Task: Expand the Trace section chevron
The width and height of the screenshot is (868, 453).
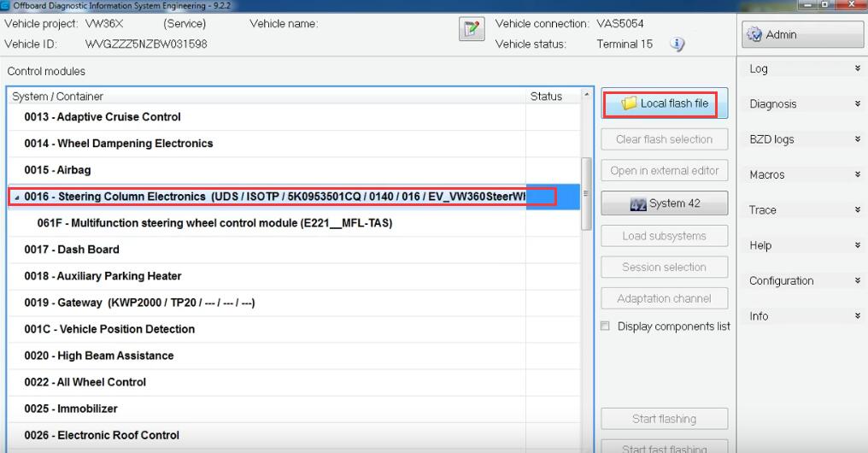Action: click(x=857, y=210)
